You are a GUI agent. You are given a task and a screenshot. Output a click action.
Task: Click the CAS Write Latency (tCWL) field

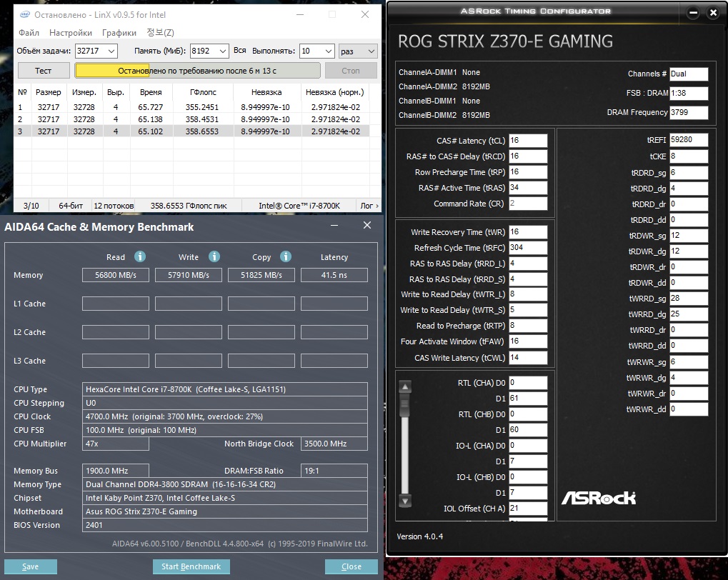[528, 358]
